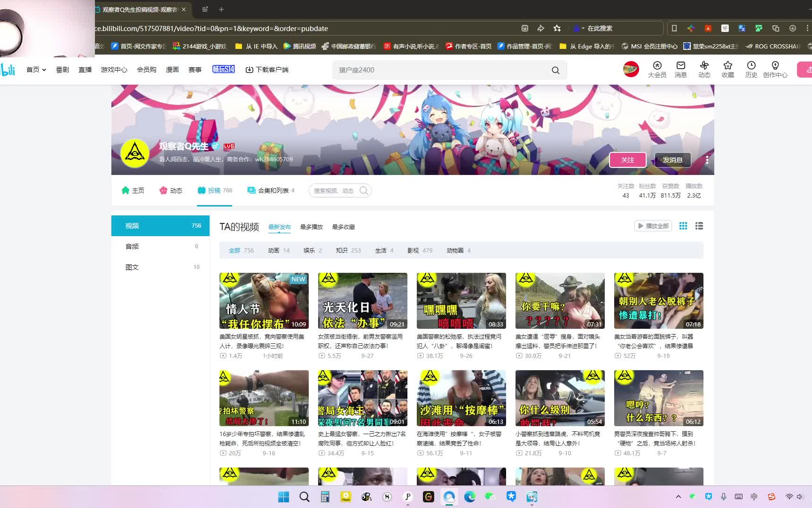Open Microsoft Edge from taskbar

tap(470, 497)
